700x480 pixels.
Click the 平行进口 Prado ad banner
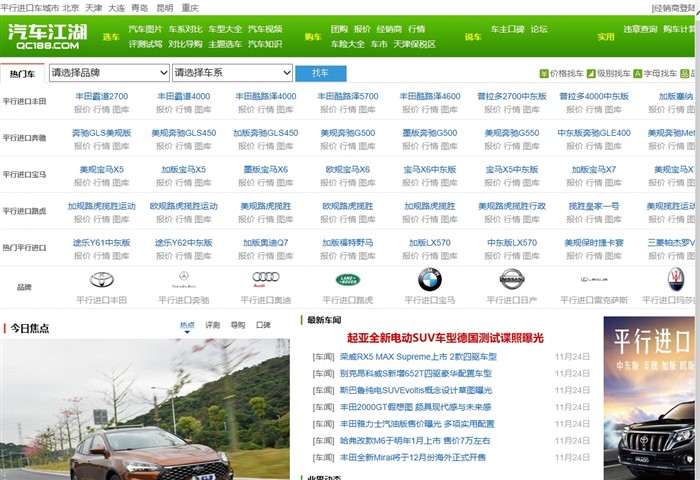(649, 398)
